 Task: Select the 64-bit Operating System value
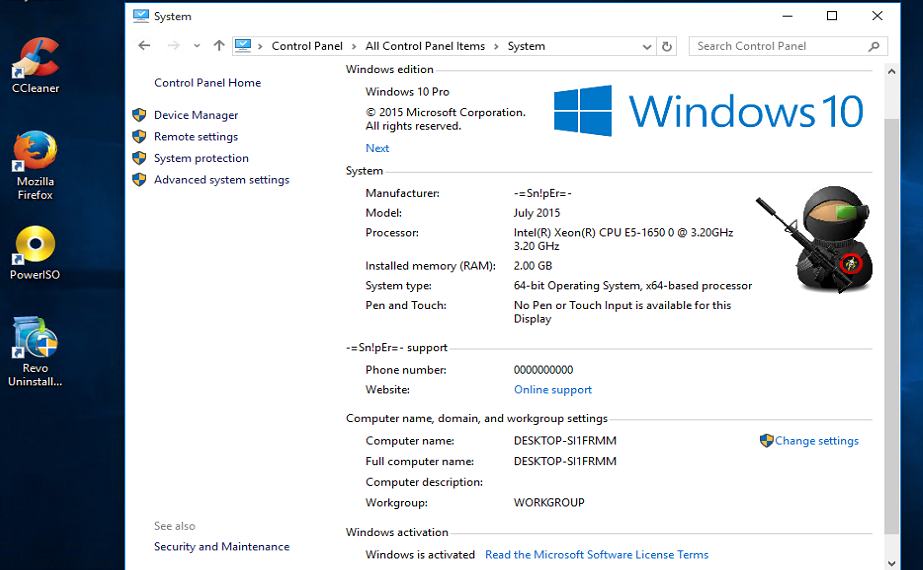633,286
